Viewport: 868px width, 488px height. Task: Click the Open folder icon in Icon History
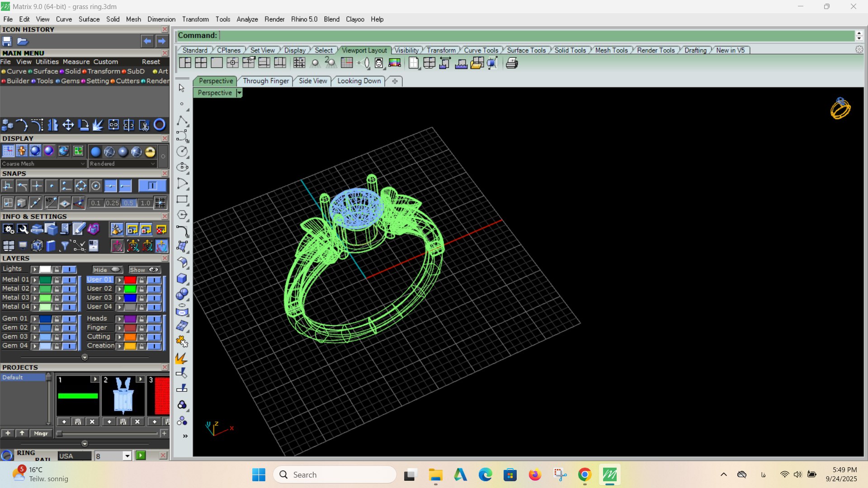[x=23, y=41]
